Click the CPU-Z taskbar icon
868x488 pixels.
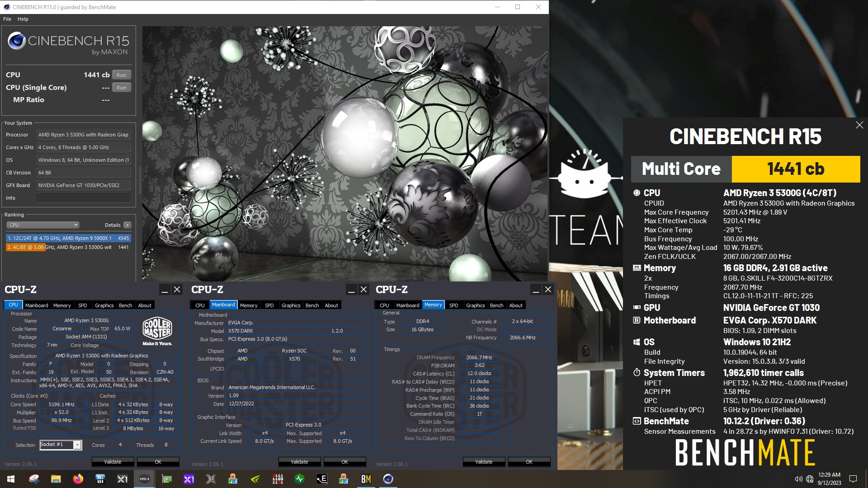tap(145, 479)
